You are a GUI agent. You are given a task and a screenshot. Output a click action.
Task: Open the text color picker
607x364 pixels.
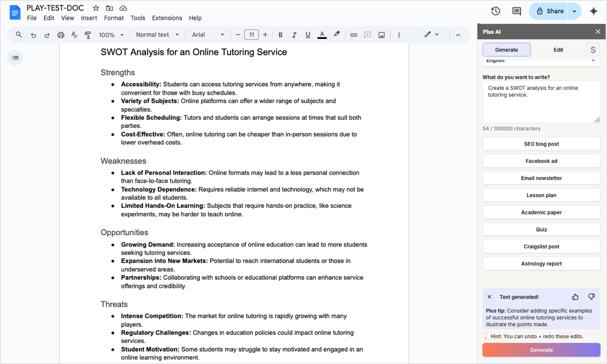pyautogui.click(x=322, y=35)
